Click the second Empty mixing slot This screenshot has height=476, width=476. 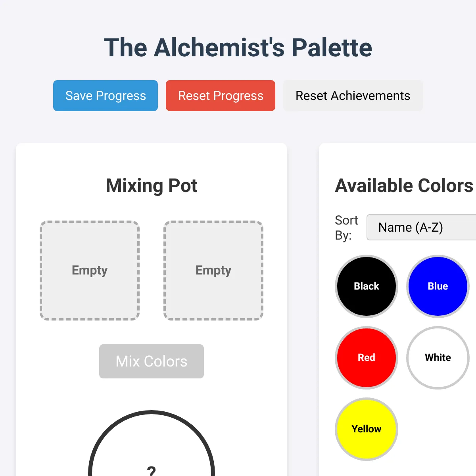click(x=213, y=271)
